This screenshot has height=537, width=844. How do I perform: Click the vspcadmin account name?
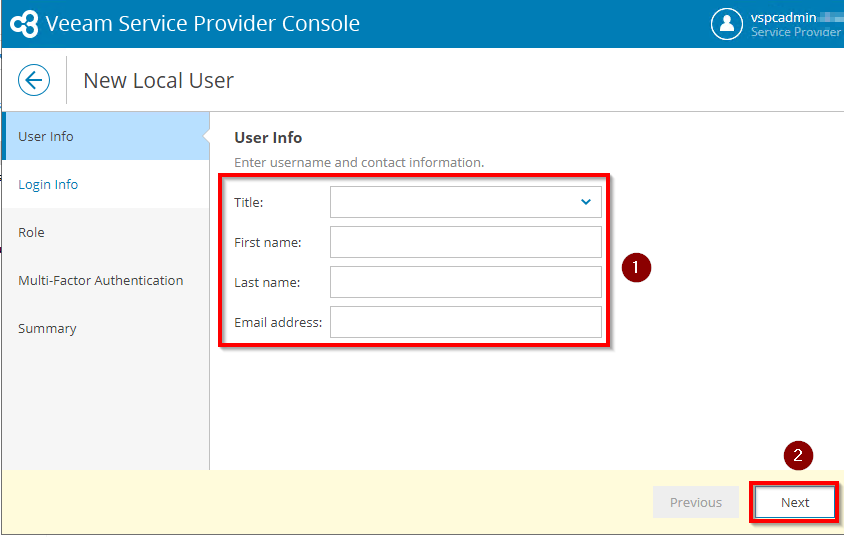(783, 17)
